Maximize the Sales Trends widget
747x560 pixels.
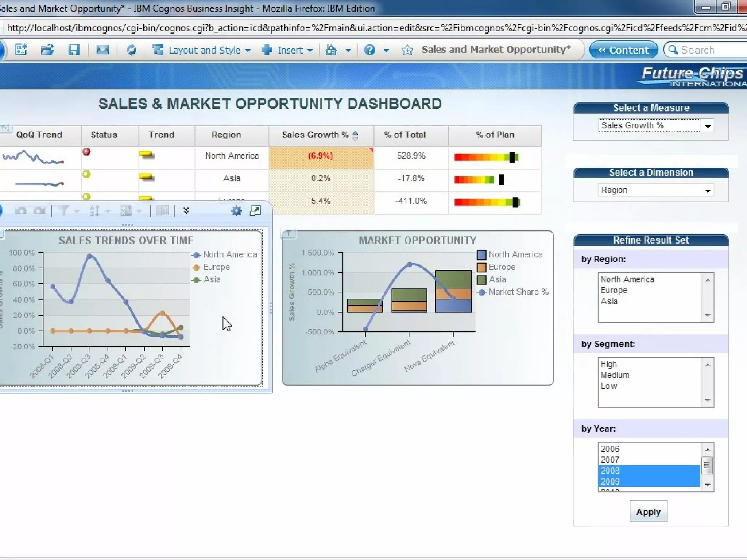pyautogui.click(x=255, y=211)
